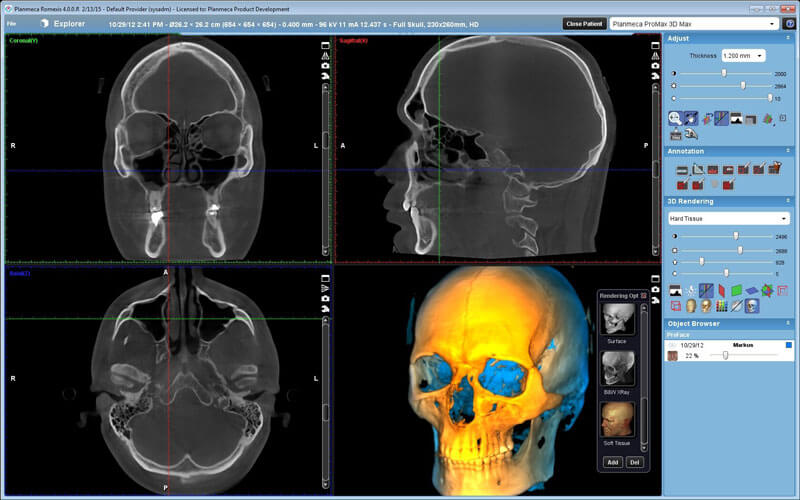Click the camera snapshot icon in coronal view
The height and width of the screenshot is (500, 800).
pos(326,66)
